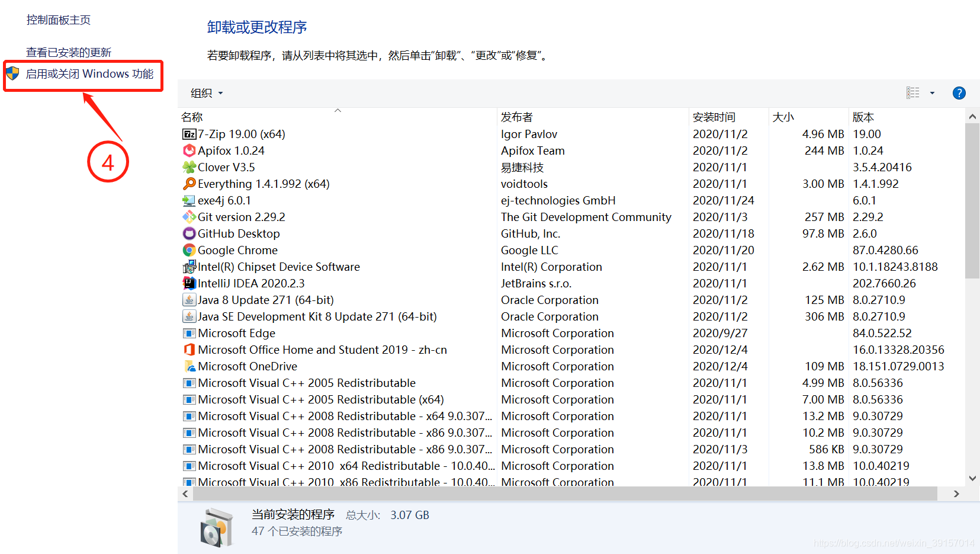Click the Clover V3.5 clover icon

pos(189,167)
